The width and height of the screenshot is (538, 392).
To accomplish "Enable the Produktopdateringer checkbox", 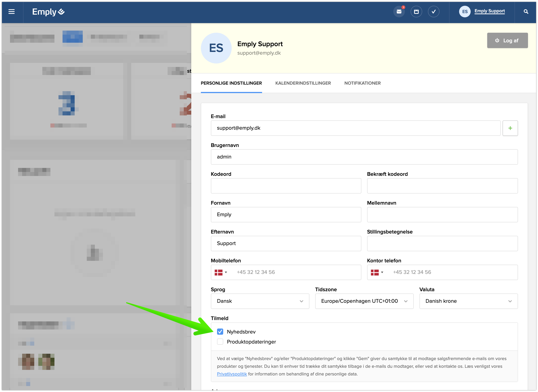I will (x=220, y=342).
